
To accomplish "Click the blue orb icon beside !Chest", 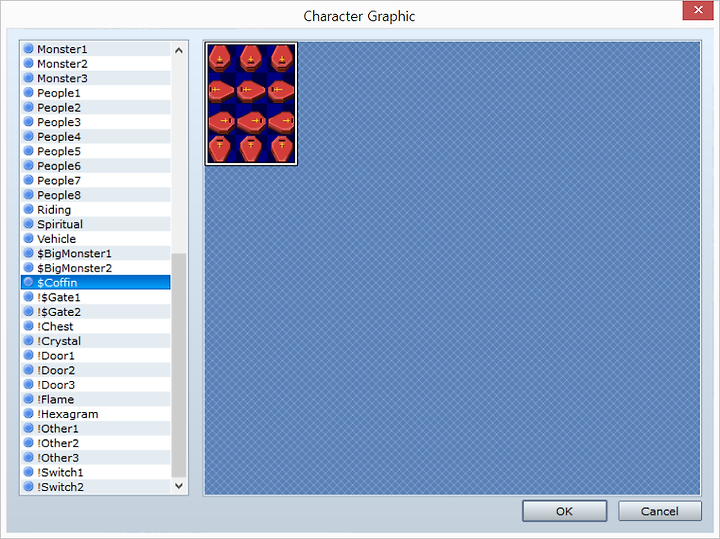I will tap(28, 326).
